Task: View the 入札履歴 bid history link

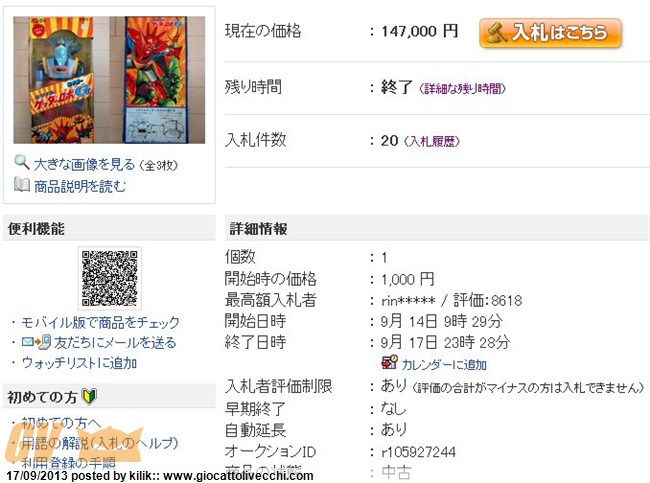Action: [x=432, y=141]
